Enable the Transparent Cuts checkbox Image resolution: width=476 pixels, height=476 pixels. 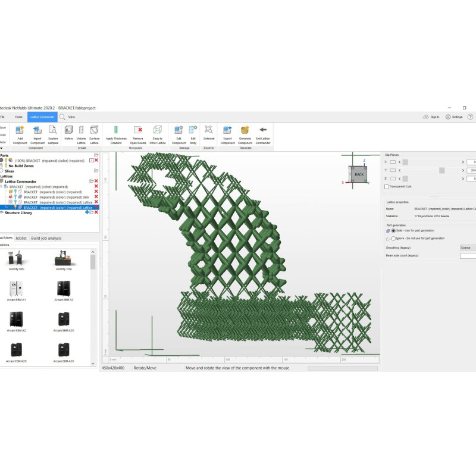pos(387,187)
